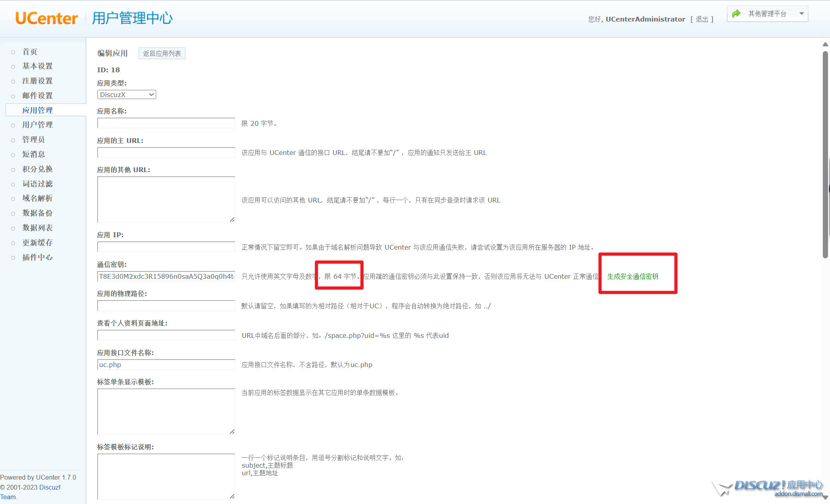
Task: Focus the 应用名称 input field
Action: point(166,123)
